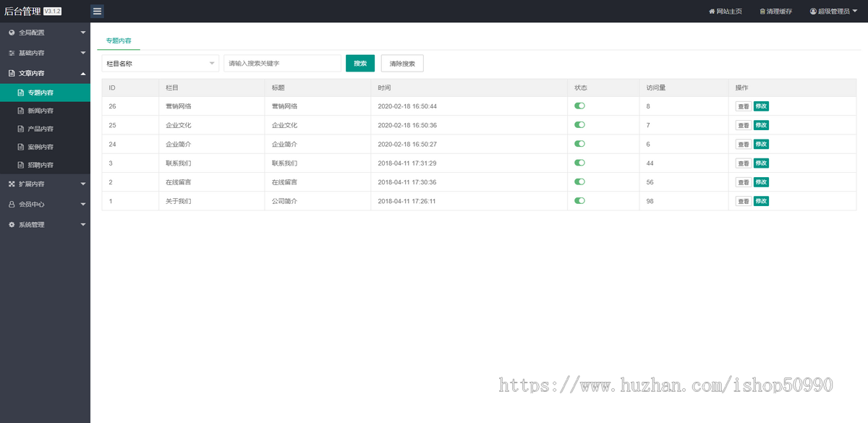Click the user avatar icon for 超级管理员
Screen dimensions: 868x423
click(813, 12)
